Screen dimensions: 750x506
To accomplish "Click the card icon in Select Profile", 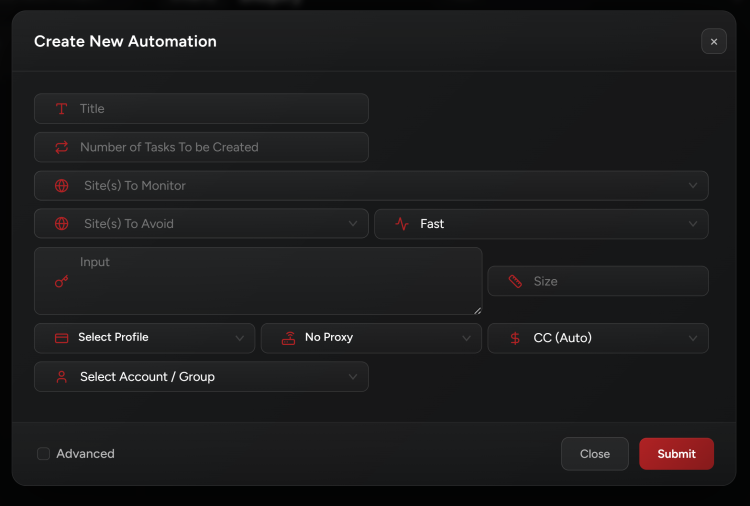I will coord(61,338).
